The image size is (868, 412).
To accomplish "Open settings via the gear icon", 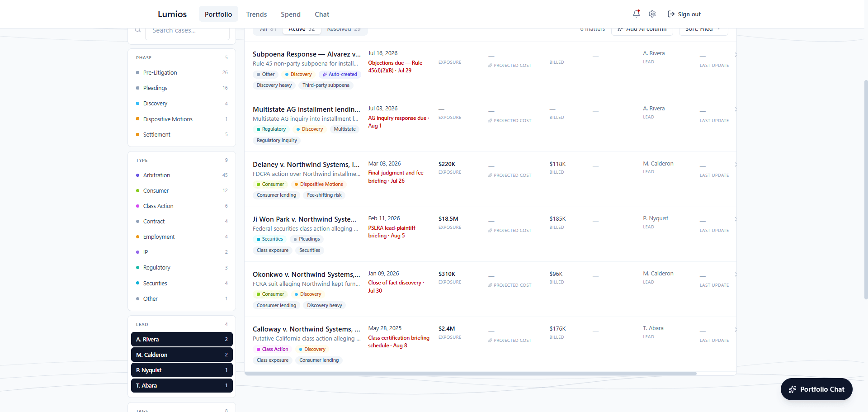I will point(652,14).
